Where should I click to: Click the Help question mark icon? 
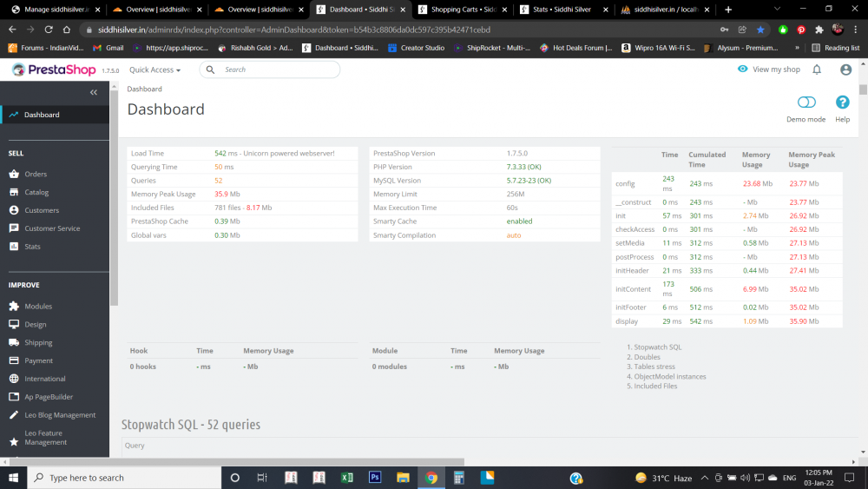842,102
